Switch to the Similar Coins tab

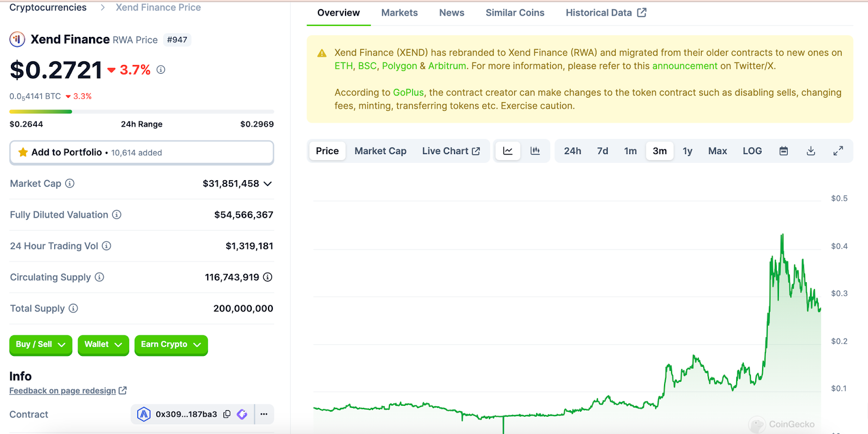pyautogui.click(x=515, y=12)
